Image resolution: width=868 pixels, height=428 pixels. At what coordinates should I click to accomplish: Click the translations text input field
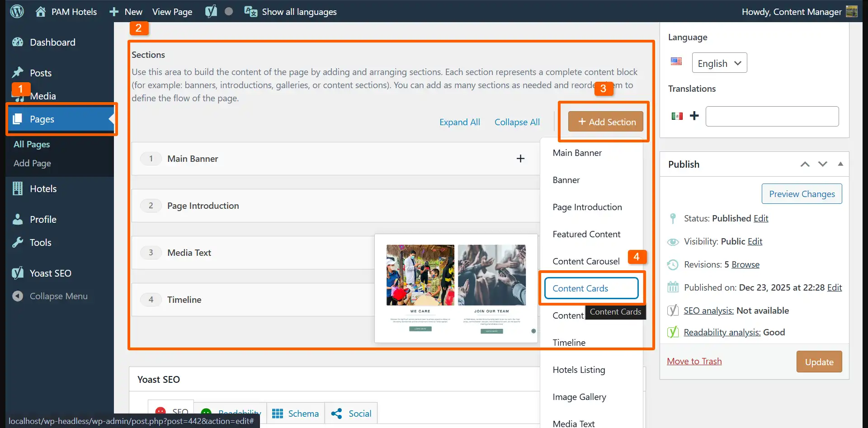(x=772, y=116)
